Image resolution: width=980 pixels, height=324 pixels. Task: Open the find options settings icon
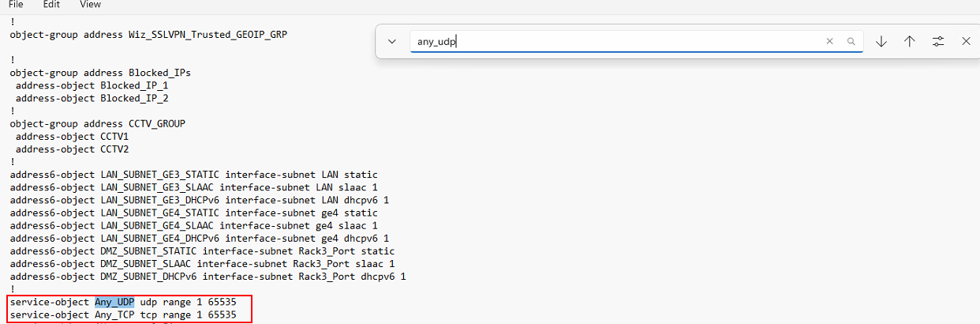point(938,41)
